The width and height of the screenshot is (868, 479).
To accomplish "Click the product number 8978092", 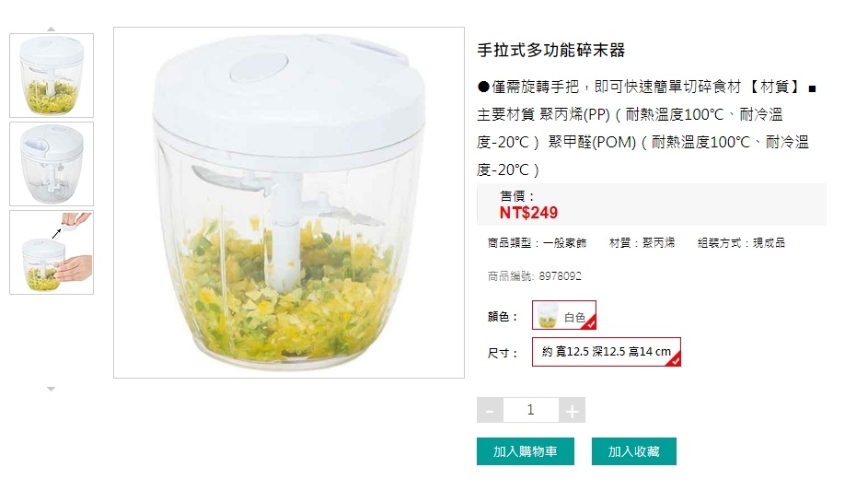I will (x=561, y=276).
